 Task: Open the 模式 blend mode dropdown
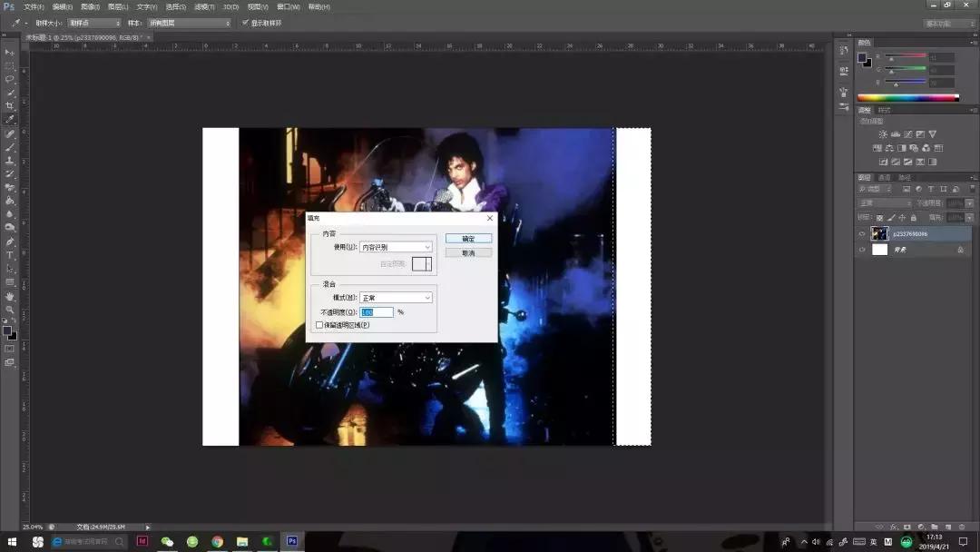[x=396, y=298]
